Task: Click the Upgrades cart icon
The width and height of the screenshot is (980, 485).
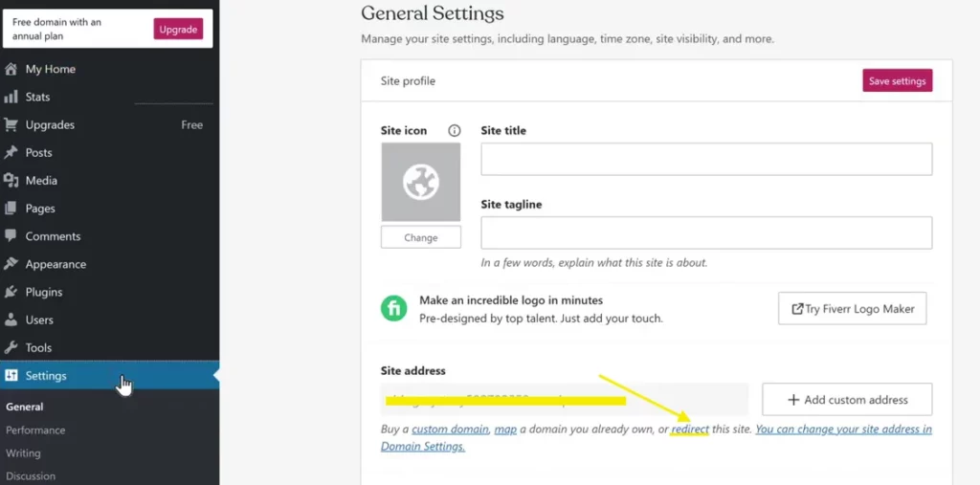Action: click(x=11, y=124)
